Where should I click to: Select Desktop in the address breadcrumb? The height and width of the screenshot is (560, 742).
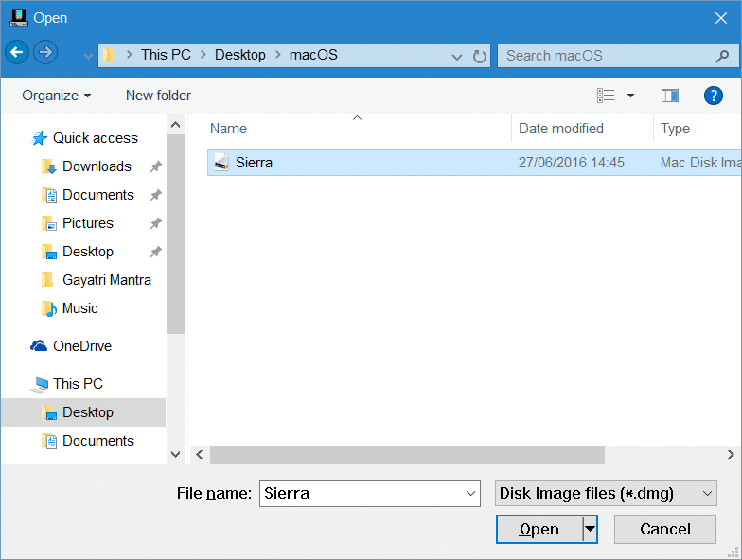coord(240,55)
